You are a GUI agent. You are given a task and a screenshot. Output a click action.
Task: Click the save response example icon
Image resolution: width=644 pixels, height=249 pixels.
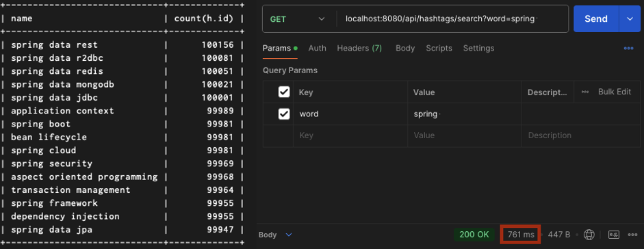click(x=614, y=235)
